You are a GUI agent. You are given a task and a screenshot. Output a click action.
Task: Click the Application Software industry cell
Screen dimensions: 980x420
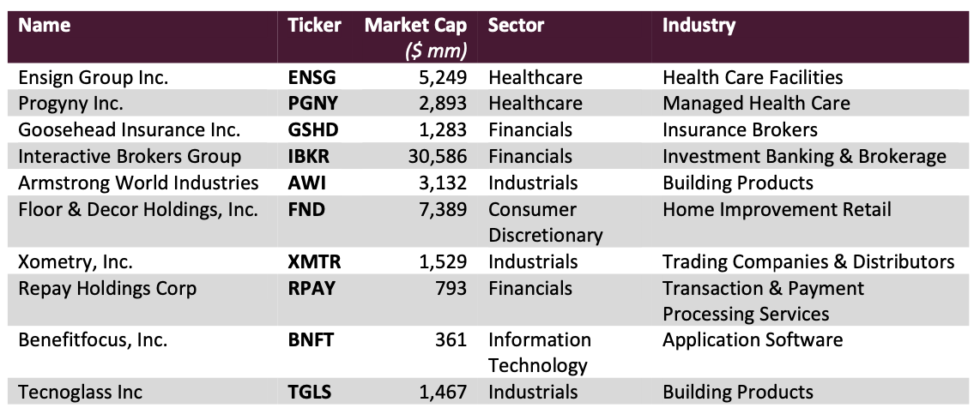pyautogui.click(x=753, y=340)
